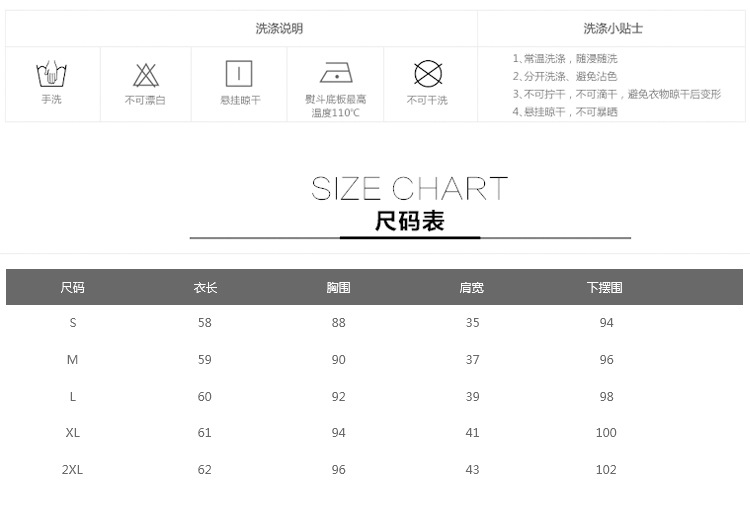Click the iron temperature icon

point(336,74)
